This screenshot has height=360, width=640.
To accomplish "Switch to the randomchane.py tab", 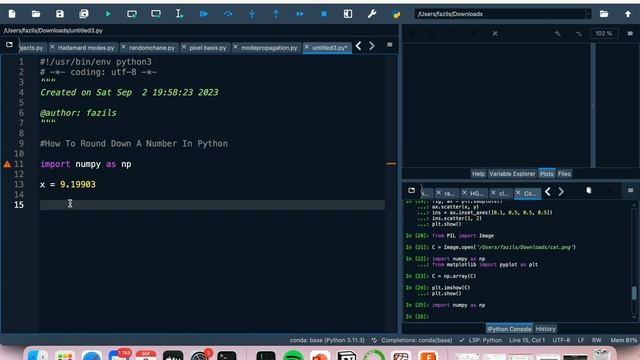I will click(151, 48).
